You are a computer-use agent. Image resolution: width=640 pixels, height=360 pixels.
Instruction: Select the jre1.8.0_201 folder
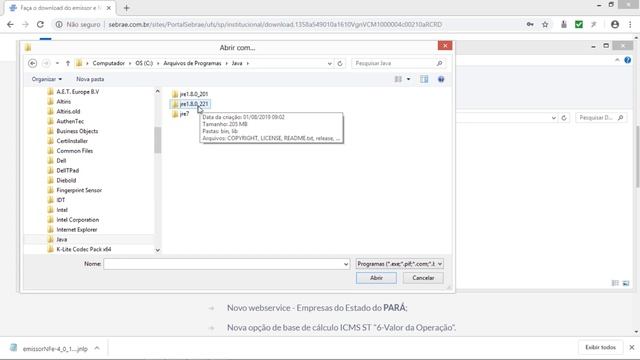tap(190, 94)
